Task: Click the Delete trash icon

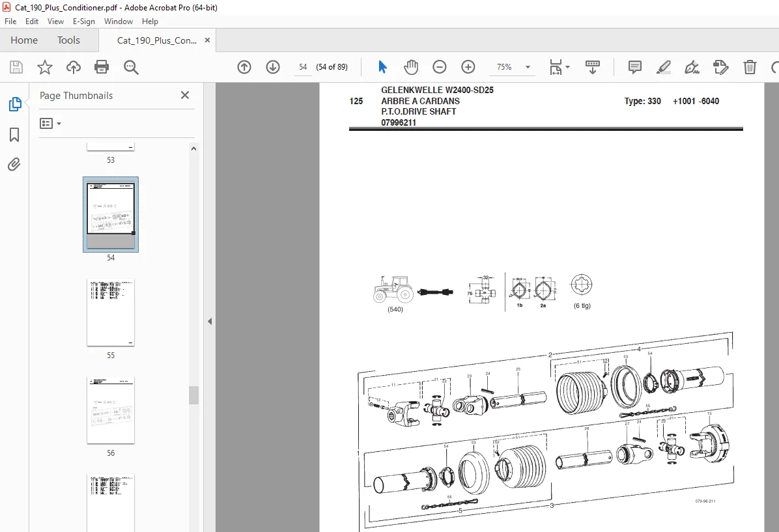Action: point(750,67)
